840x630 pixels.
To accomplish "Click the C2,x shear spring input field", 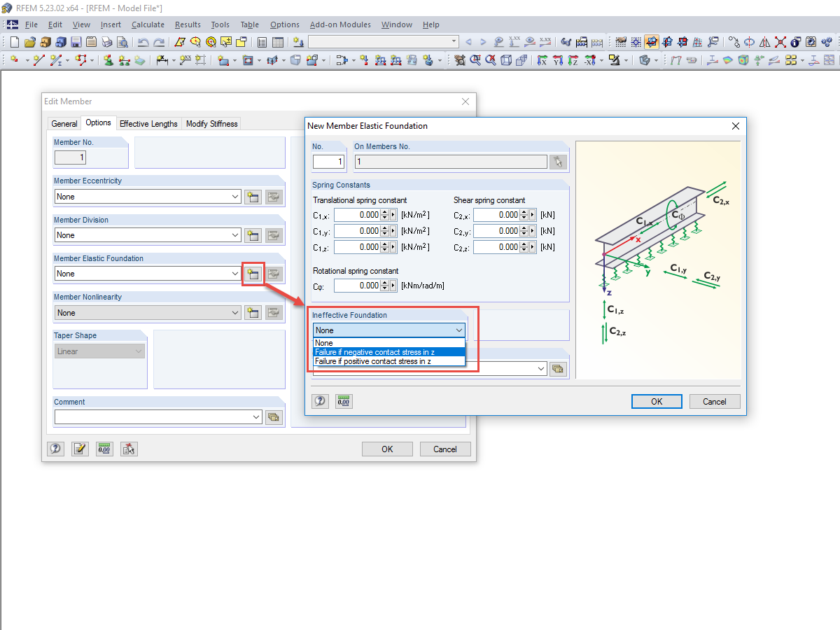I will tap(496, 215).
